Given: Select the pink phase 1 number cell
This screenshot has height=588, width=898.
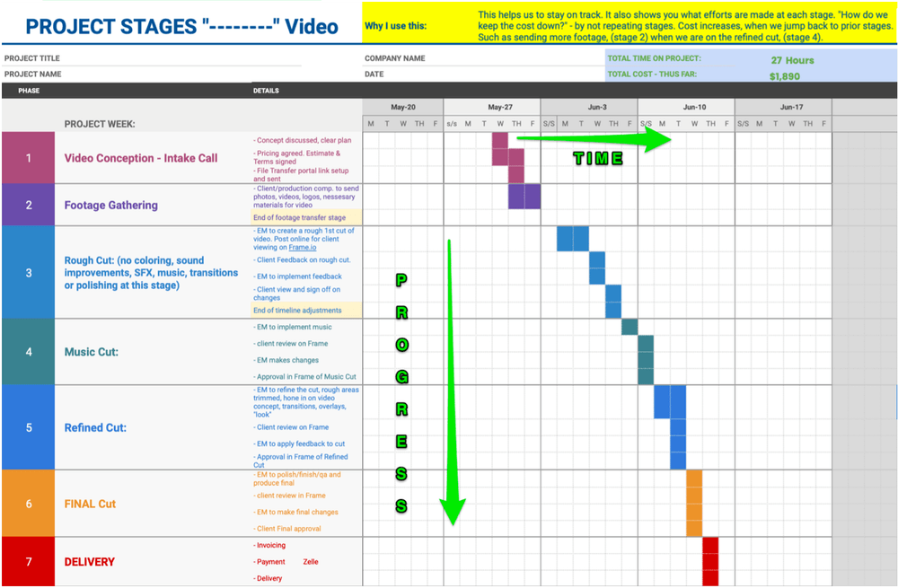Looking at the screenshot, I should (x=28, y=158).
